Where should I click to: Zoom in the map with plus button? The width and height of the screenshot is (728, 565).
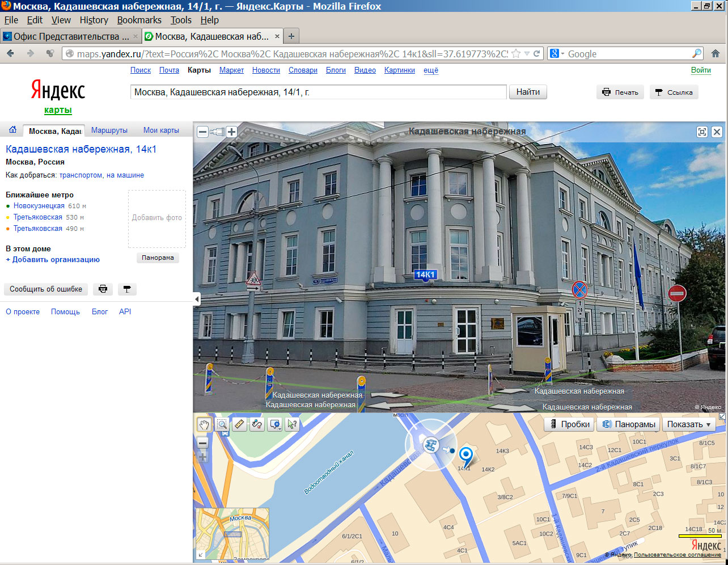coord(203,457)
